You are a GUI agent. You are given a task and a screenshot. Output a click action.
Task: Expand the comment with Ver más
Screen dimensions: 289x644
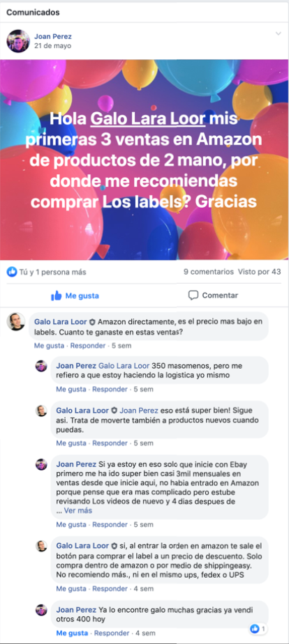[78, 510]
